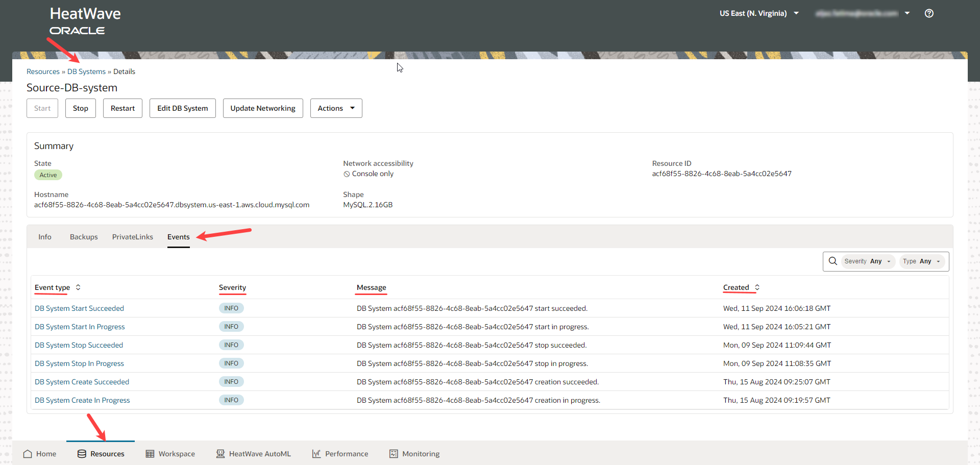
Task: Open the Performance section
Action: [x=340, y=454]
